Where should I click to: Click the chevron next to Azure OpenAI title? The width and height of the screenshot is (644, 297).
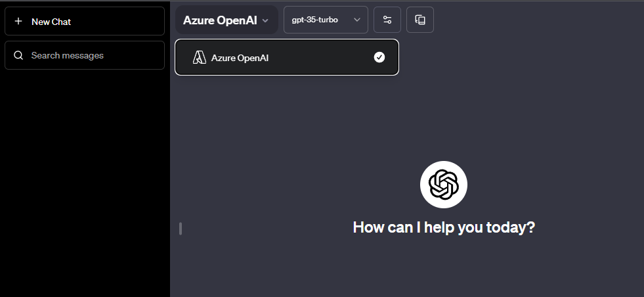[265, 20]
